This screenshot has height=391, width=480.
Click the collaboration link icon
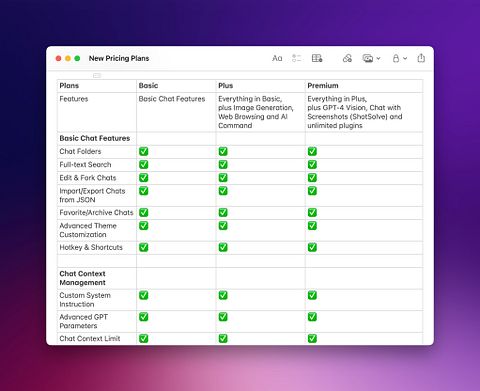coord(347,58)
